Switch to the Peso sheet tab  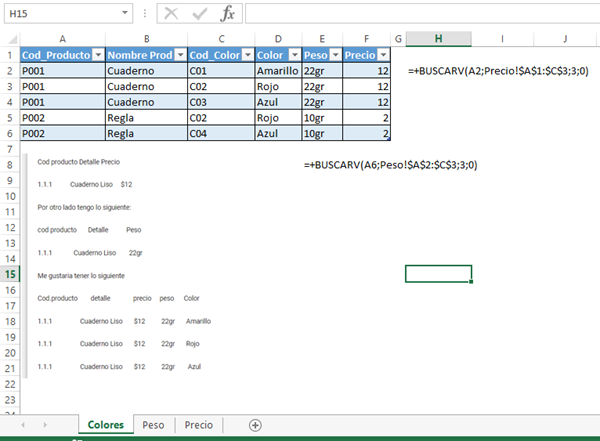click(x=153, y=425)
